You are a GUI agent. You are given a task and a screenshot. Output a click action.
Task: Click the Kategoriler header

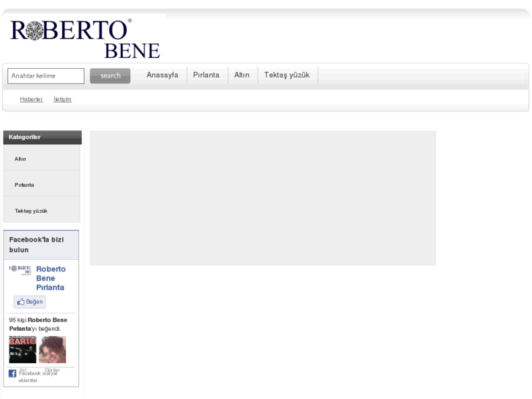[42, 137]
